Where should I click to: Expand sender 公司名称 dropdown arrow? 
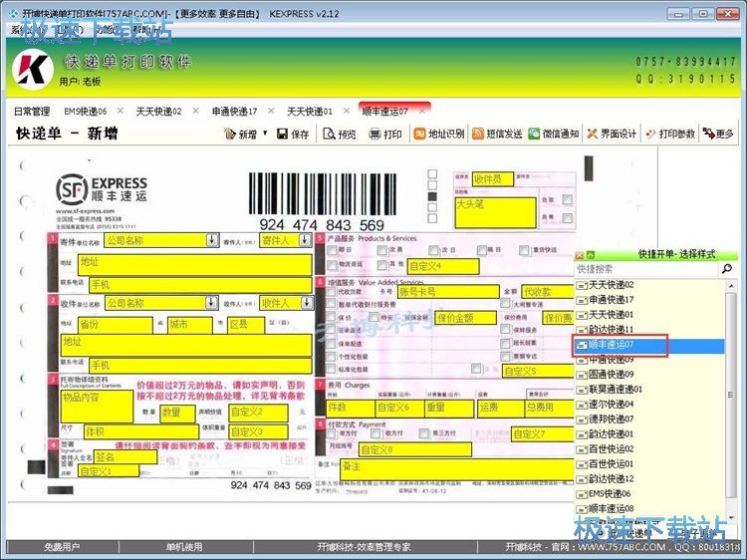tap(211, 240)
